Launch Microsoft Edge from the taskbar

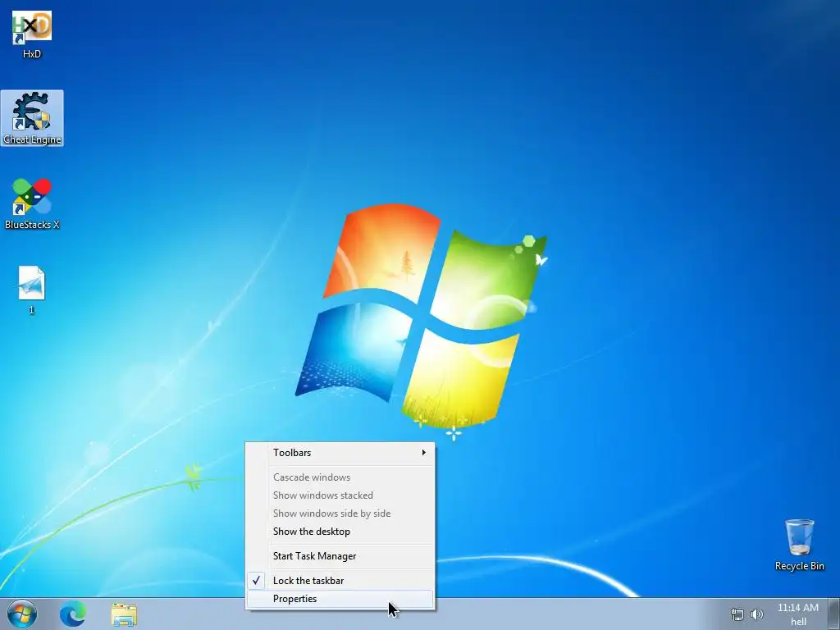click(73, 614)
